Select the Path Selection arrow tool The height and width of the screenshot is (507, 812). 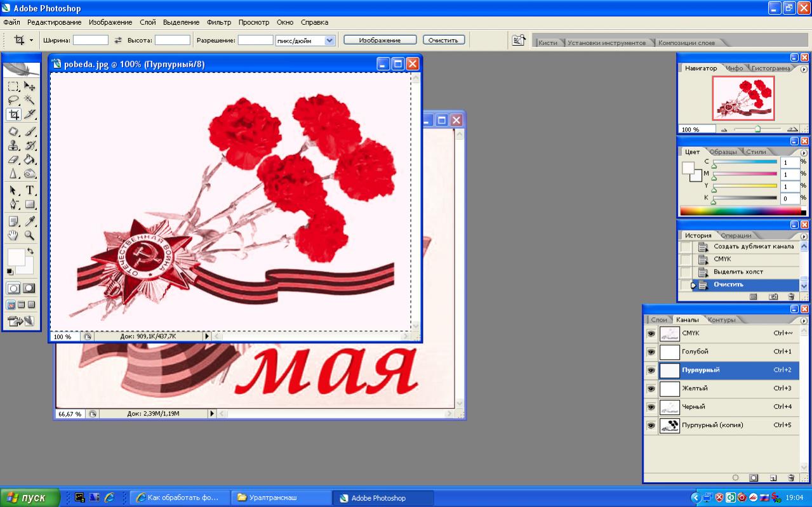point(13,190)
